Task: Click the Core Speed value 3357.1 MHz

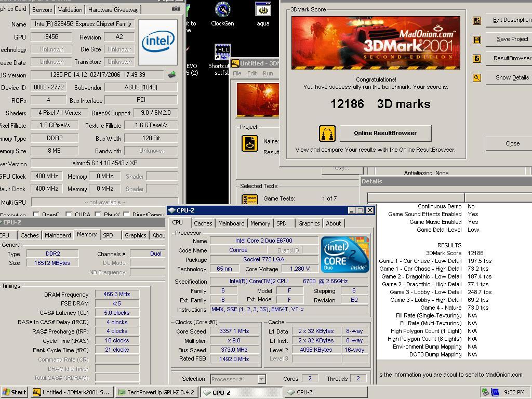Action: 234,331
